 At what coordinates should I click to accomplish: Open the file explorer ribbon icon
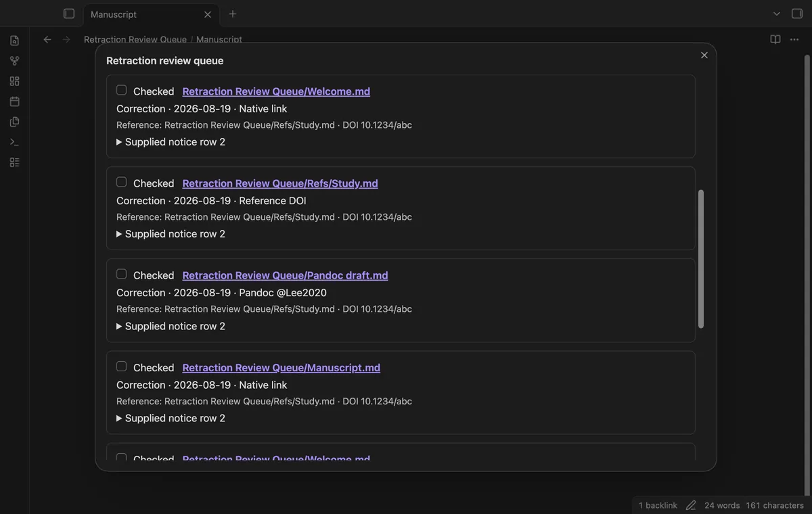[x=14, y=41]
